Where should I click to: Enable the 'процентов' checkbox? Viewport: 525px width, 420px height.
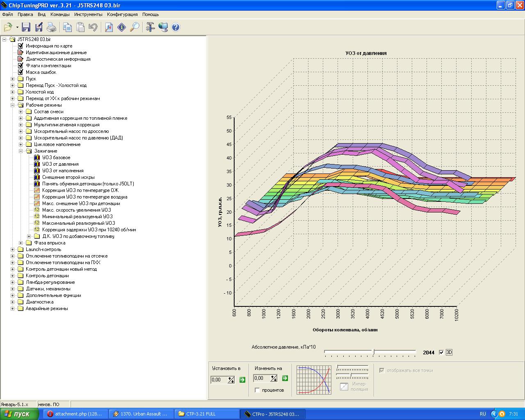(x=258, y=390)
